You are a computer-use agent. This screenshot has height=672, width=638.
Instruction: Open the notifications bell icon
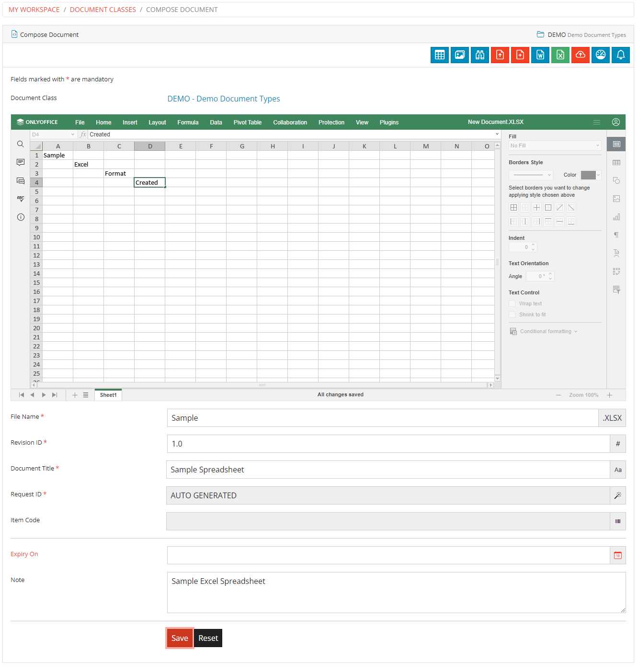621,55
